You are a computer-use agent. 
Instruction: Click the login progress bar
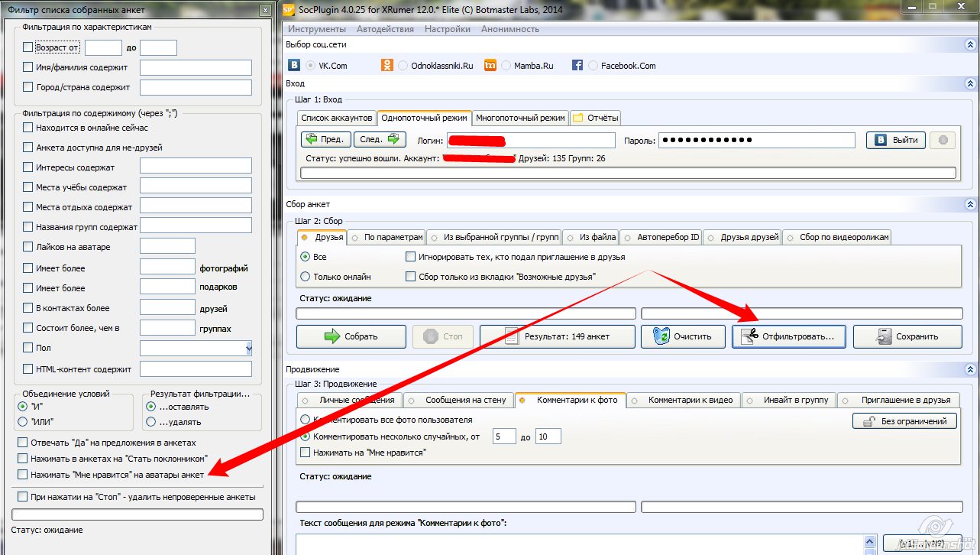point(629,173)
